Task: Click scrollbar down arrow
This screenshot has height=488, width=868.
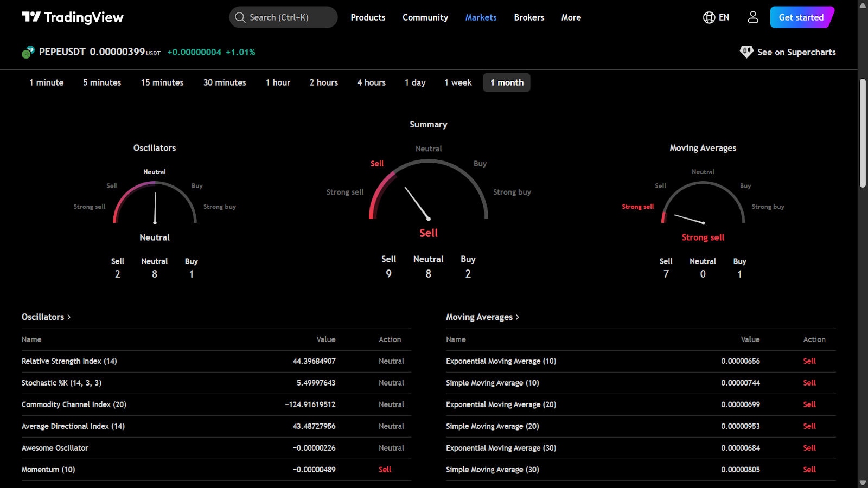Action: coord(863,483)
